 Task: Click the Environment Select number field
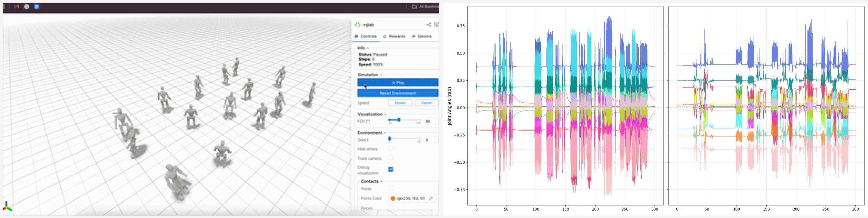click(430, 140)
